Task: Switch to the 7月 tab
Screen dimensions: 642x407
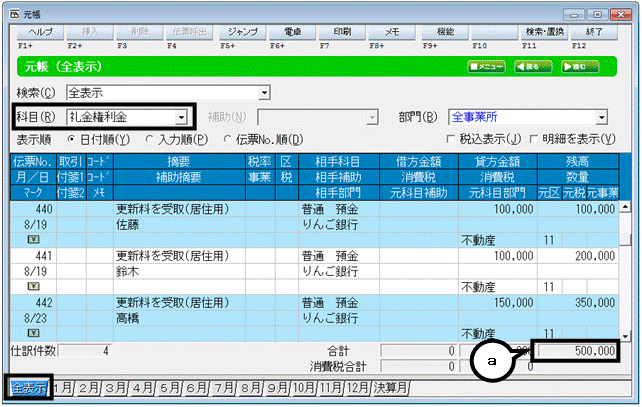Action: coord(223,387)
